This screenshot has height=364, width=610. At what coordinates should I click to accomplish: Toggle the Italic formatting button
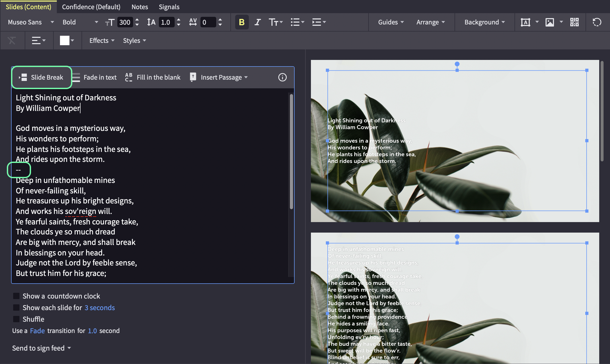(x=258, y=22)
